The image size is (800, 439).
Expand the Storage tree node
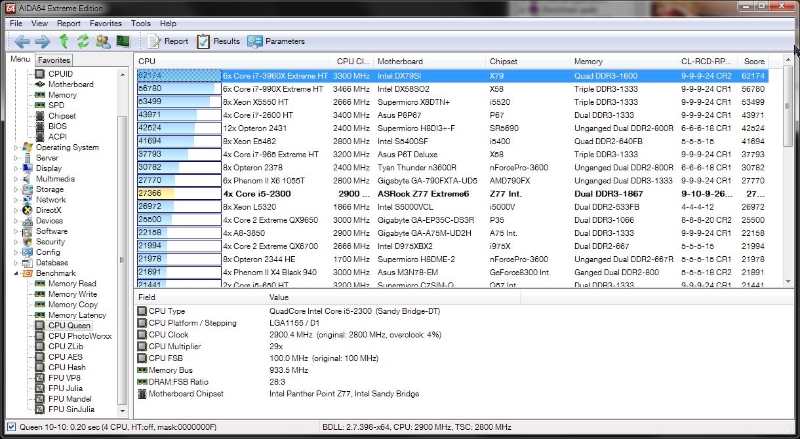tap(15, 189)
